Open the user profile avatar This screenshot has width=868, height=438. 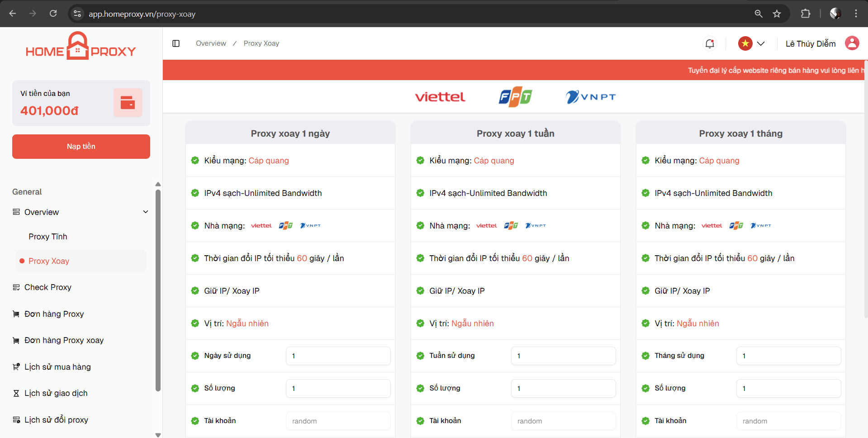tap(852, 43)
